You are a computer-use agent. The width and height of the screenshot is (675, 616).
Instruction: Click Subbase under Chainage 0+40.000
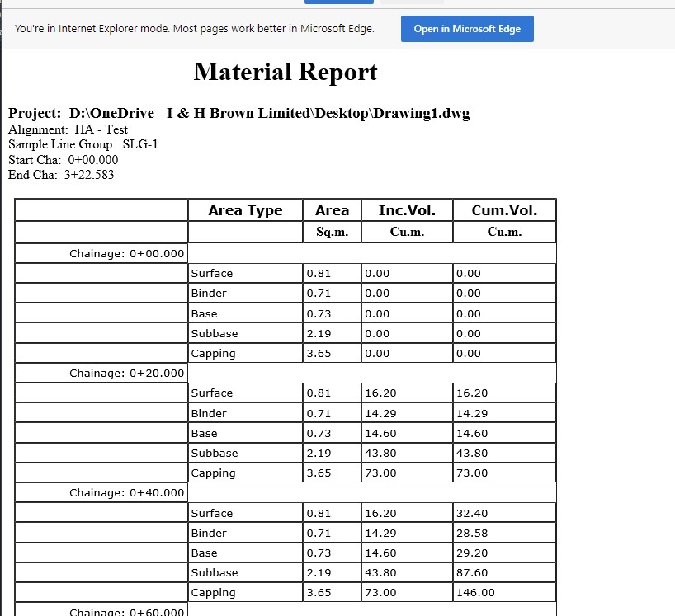(215, 572)
